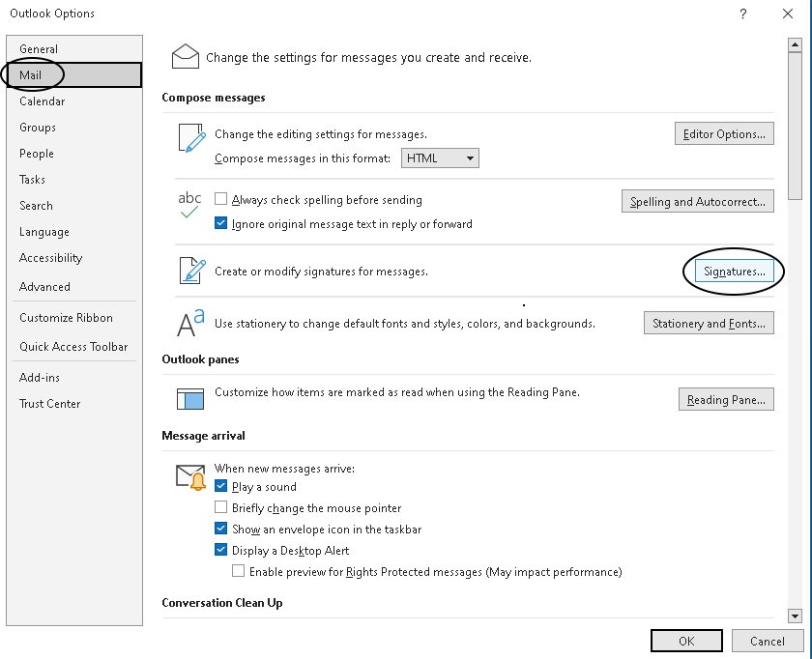Viewport: 812px width, 659px height.
Task: Click the Conversation Clean Up heading
Action: click(222, 603)
